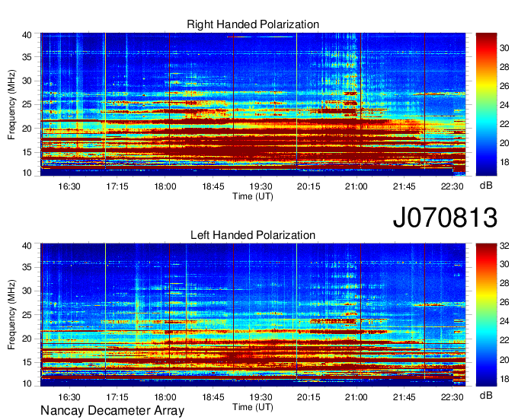Click the Left Handed Polarization spectrogram image

[x=253, y=315]
